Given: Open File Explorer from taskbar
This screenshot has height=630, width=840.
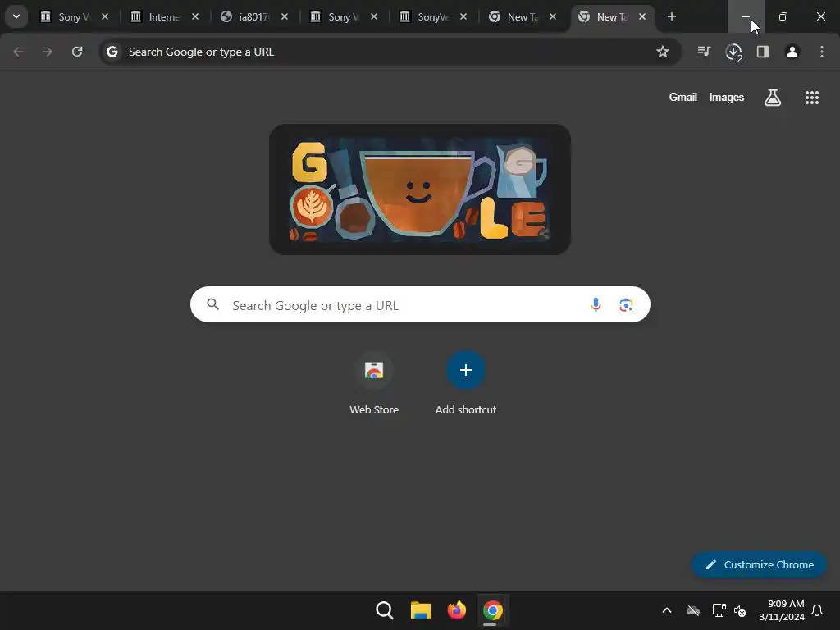Looking at the screenshot, I should [x=421, y=610].
